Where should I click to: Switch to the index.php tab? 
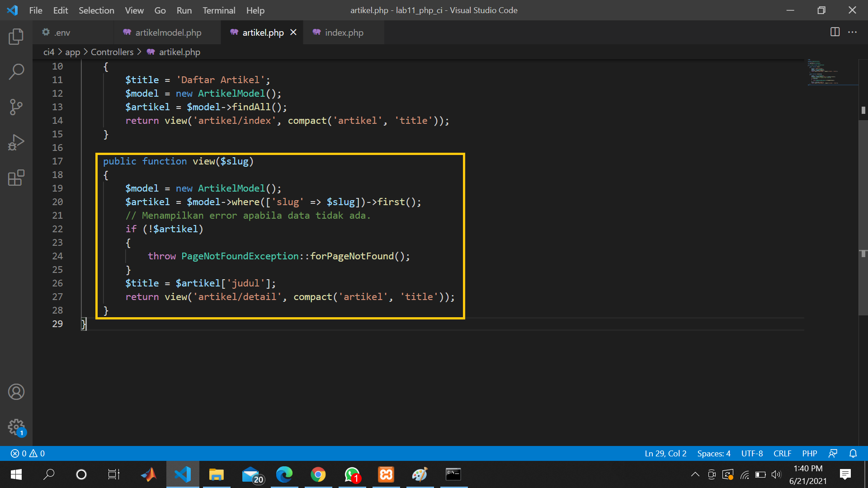(344, 32)
